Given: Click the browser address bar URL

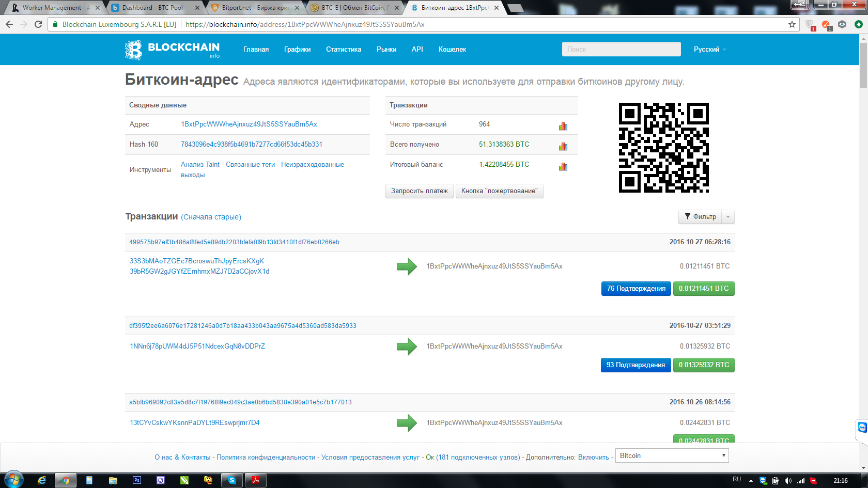Looking at the screenshot, I should (305, 24).
